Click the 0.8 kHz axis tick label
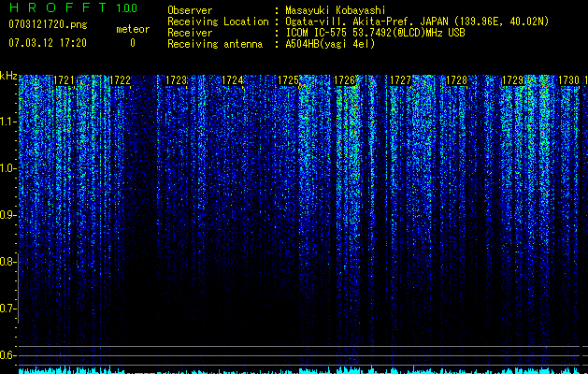The width and height of the screenshot is (588, 374). click(x=6, y=262)
